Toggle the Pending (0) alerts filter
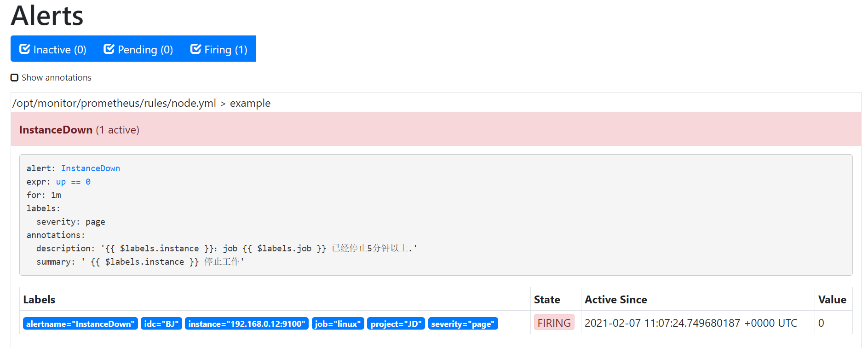Screen dimensions: 868x348 click(138, 49)
